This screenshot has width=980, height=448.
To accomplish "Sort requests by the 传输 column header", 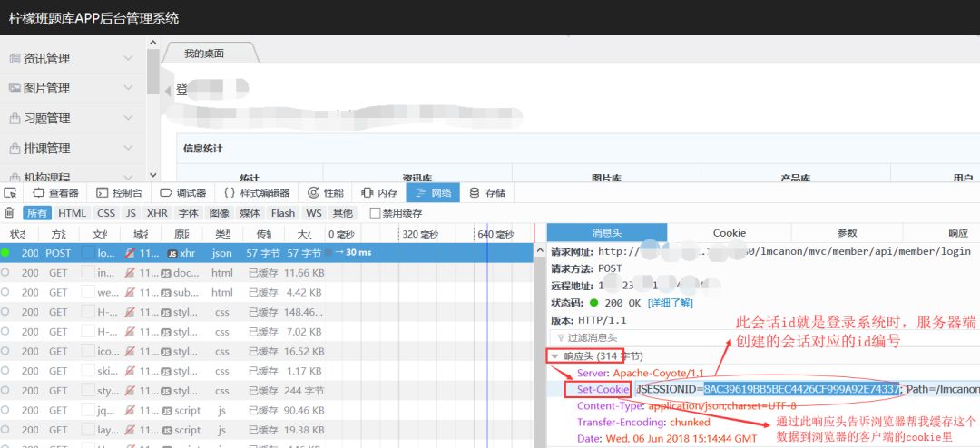I will pos(264,234).
